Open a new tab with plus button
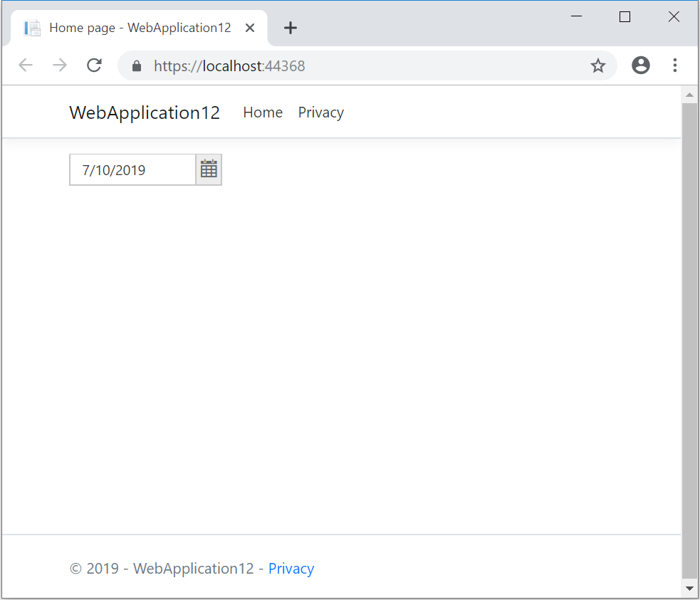The width and height of the screenshot is (700, 600). click(290, 28)
